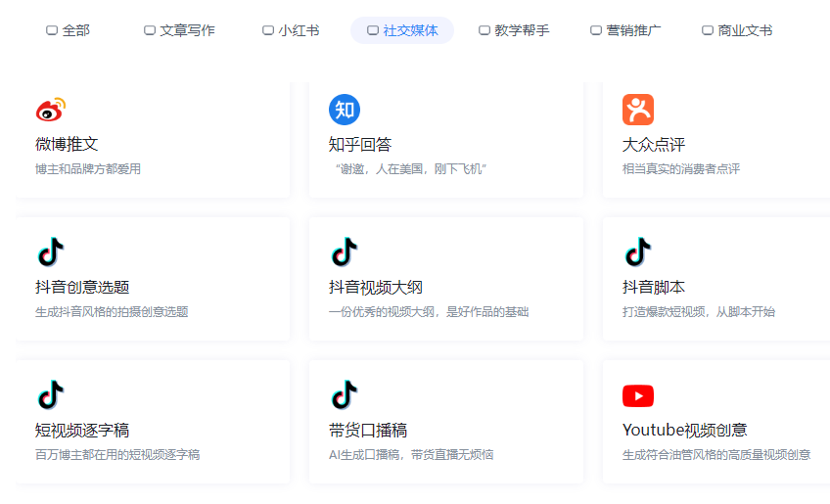Open the 抖音脚本 template title
Image resolution: width=830 pixels, height=504 pixels.
click(x=654, y=287)
